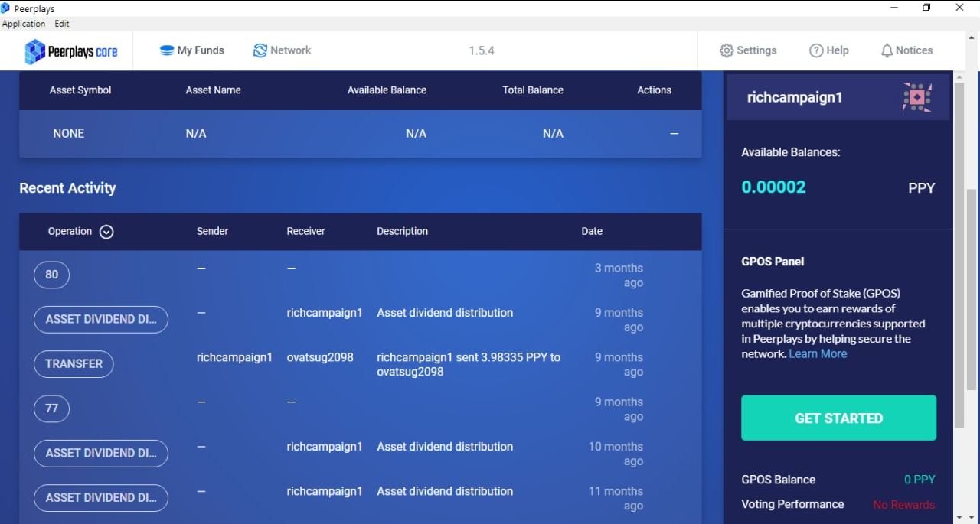
Task: Click the Description column header
Action: click(x=402, y=231)
